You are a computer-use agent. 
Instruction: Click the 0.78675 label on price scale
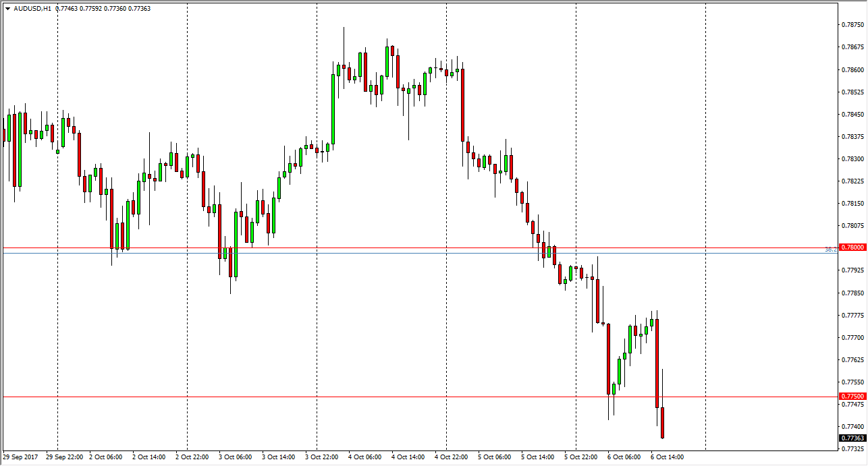tap(852, 47)
